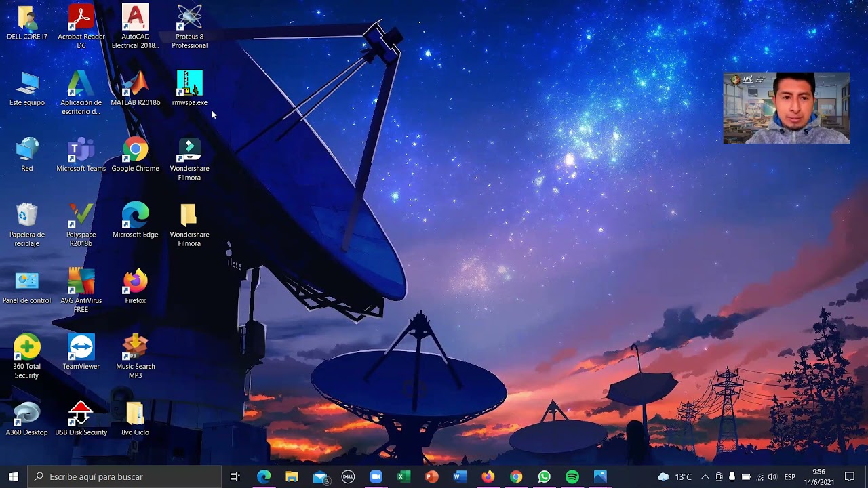Open the notifications action center

pos(850,476)
